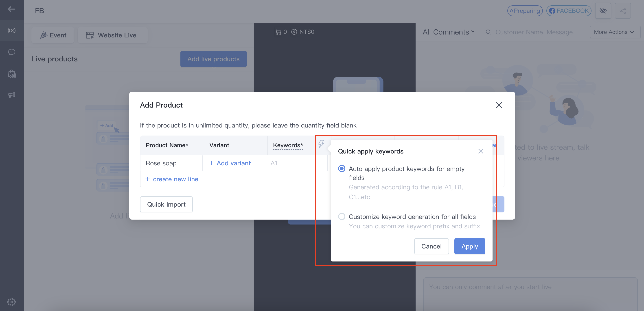644x311 pixels.
Task: Click the FACEBOOK platform badge
Action: tap(569, 11)
